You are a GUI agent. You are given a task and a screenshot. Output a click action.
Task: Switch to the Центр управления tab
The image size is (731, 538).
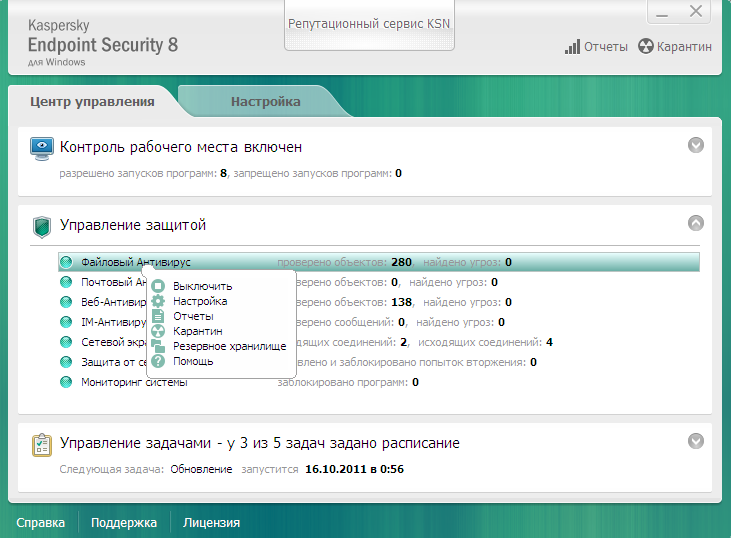pos(92,102)
